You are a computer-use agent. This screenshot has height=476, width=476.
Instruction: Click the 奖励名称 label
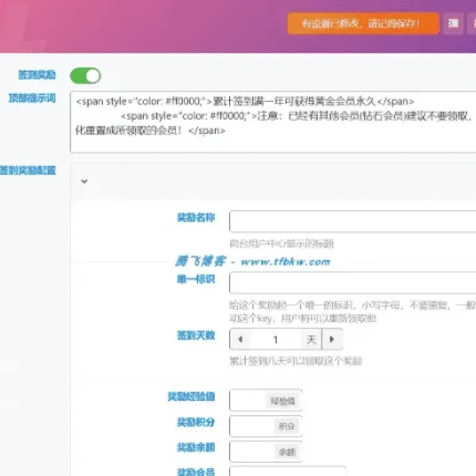pyautogui.click(x=196, y=217)
